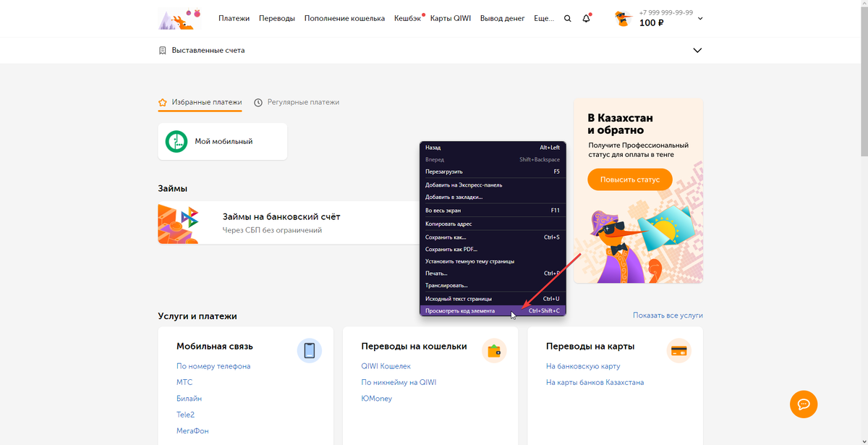This screenshot has height=445, width=868.
Task: Click the Повысить статус button
Action: click(629, 179)
